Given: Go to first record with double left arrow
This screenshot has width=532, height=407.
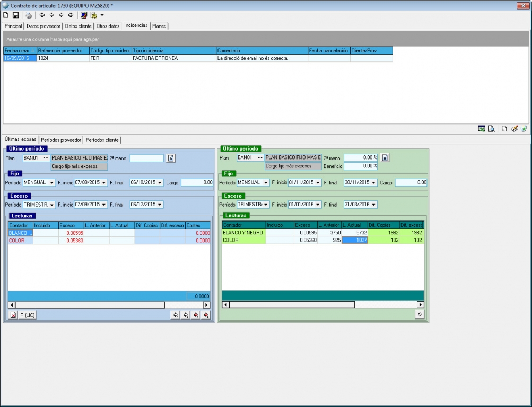Looking at the screenshot, I should coord(42,15).
